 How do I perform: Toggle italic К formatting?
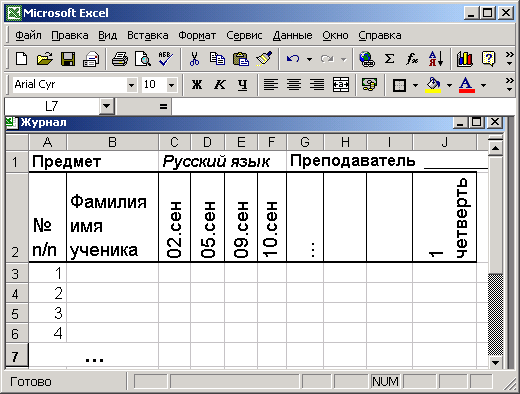tap(219, 85)
